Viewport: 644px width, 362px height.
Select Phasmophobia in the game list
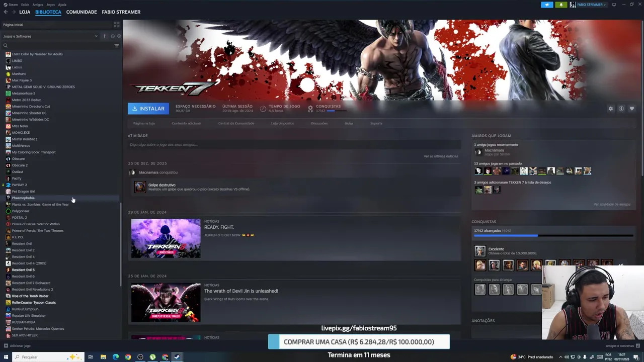pos(23,198)
